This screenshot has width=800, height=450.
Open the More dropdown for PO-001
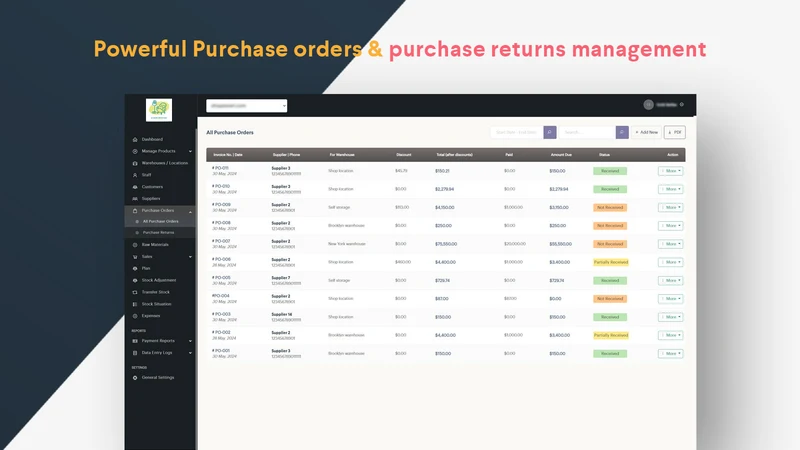(670, 354)
